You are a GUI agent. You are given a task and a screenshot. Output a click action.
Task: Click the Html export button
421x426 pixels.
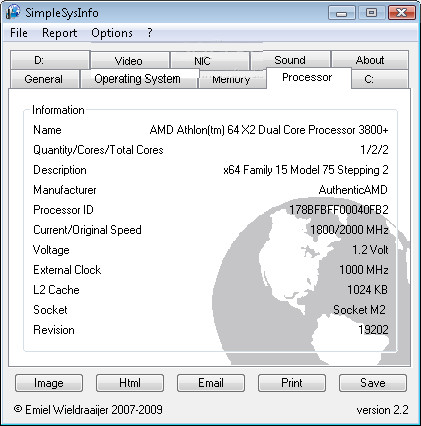point(130,383)
